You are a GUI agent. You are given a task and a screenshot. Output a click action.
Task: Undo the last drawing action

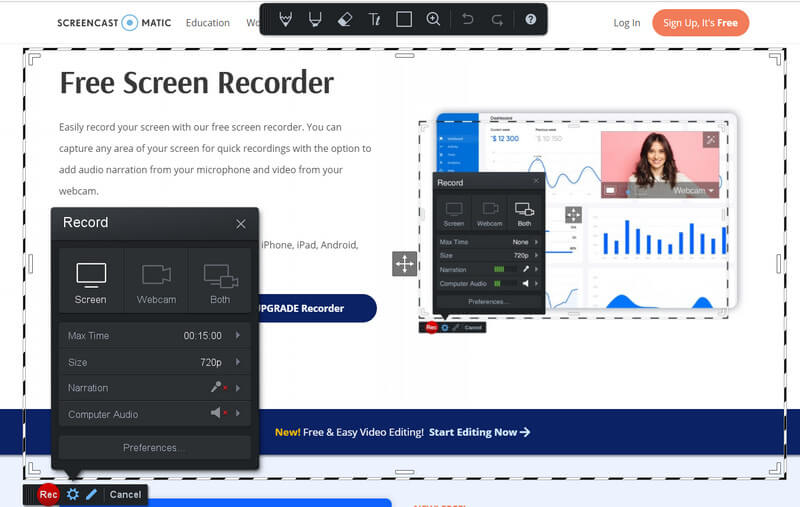point(467,19)
